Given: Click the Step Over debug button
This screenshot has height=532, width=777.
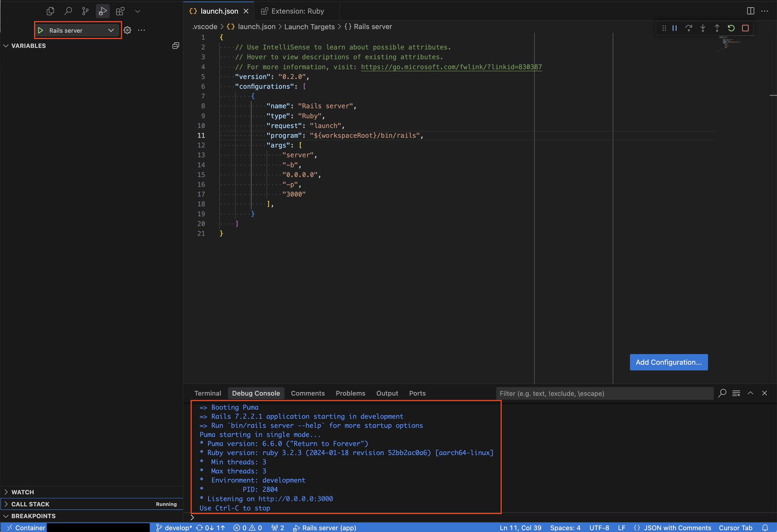Looking at the screenshot, I should (x=688, y=28).
